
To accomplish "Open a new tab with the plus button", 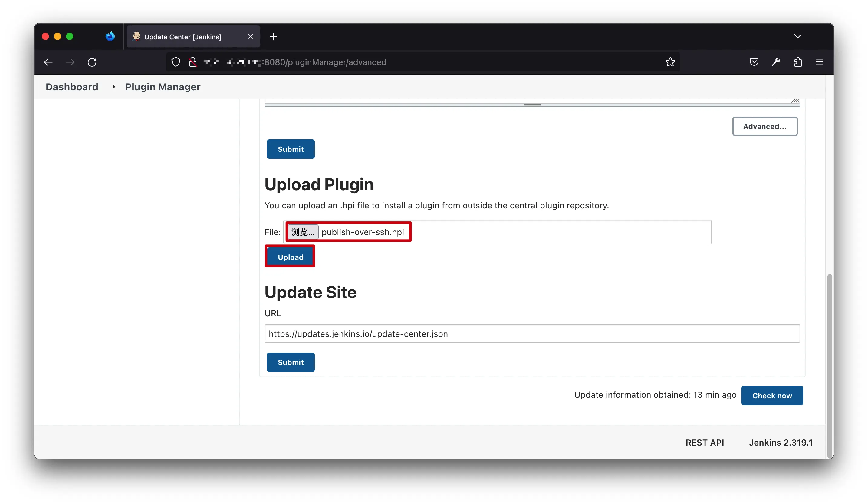I will click(273, 37).
